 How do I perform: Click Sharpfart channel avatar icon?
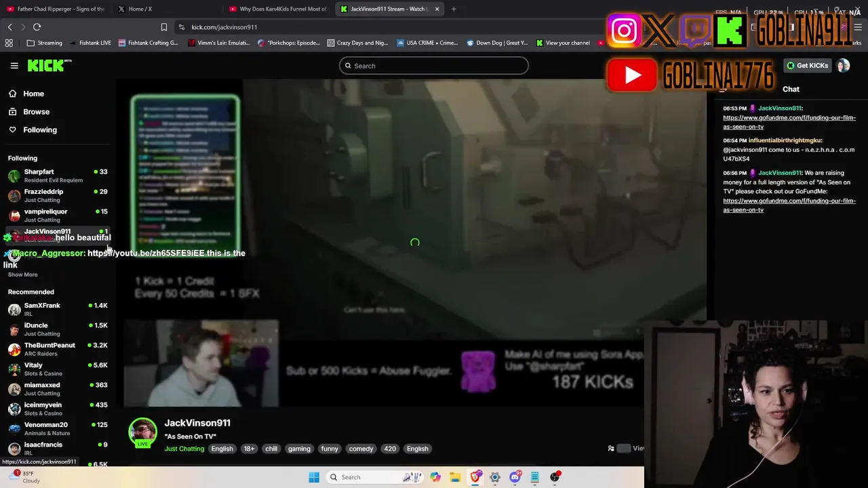pyautogui.click(x=14, y=176)
